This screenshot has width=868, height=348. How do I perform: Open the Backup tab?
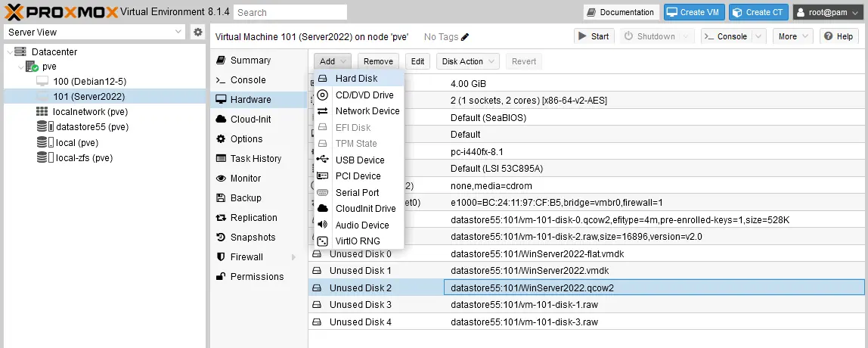[x=259, y=197]
